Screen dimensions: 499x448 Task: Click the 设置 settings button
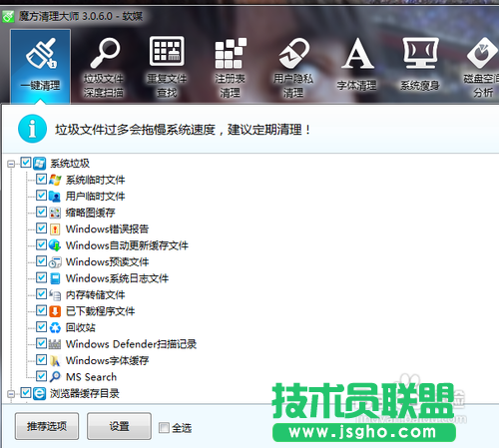pyautogui.click(x=119, y=426)
